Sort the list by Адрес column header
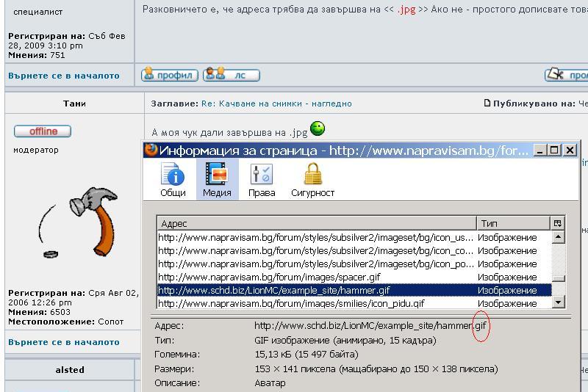This screenshot has width=588, height=392. click(x=316, y=223)
